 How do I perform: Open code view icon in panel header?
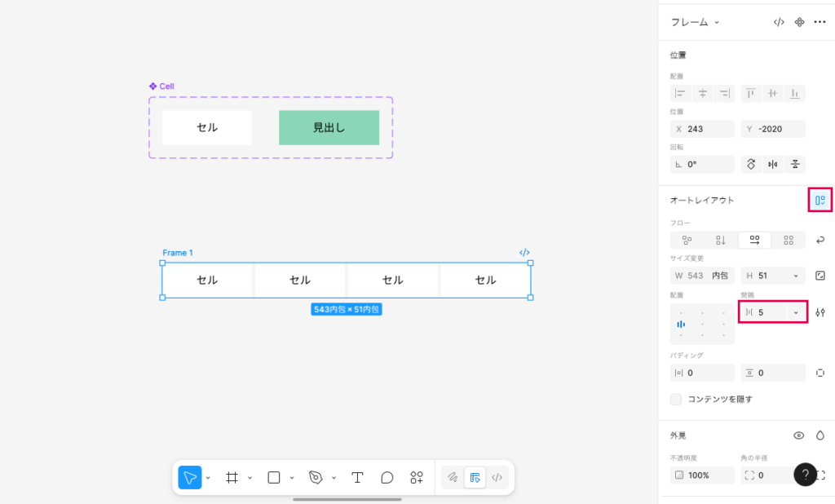(x=779, y=22)
